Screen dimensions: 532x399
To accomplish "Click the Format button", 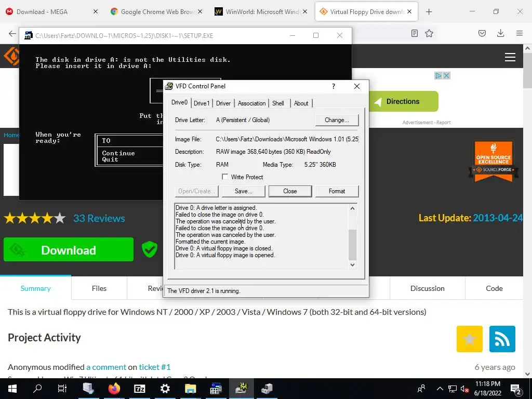I will pos(337,191).
